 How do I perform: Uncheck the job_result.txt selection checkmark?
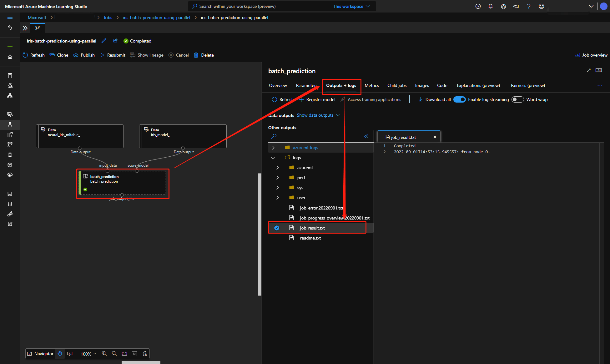277,228
